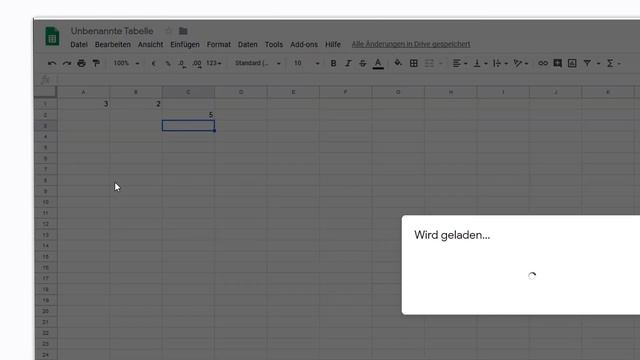Open the text color picker

[x=378, y=64]
